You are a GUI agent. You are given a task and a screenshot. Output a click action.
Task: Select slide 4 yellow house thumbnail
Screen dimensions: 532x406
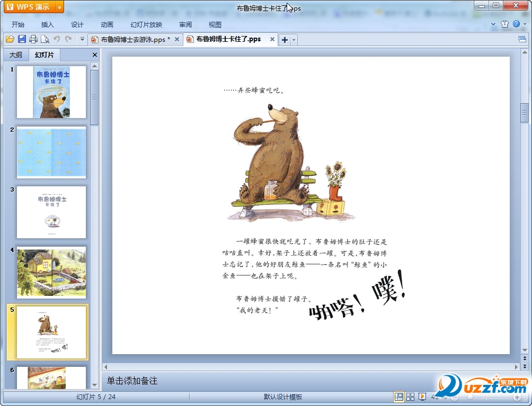pos(51,273)
